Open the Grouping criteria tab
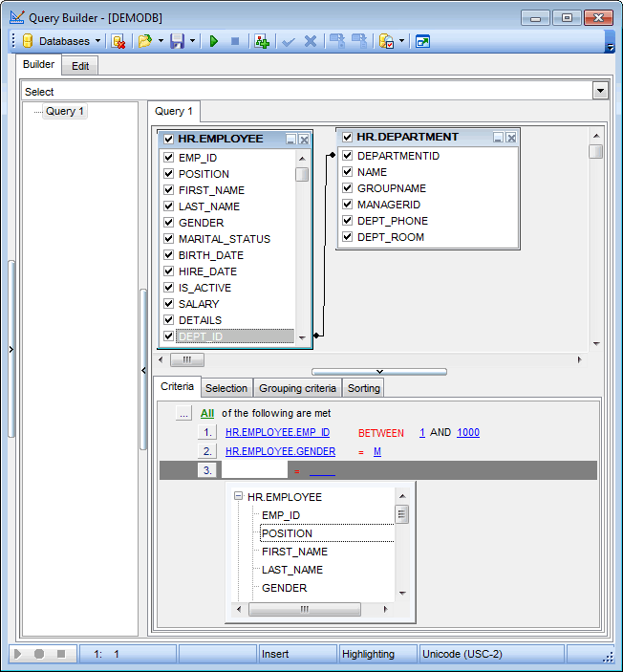 tap(297, 388)
